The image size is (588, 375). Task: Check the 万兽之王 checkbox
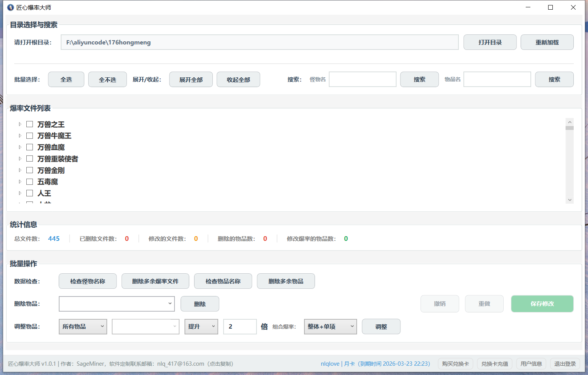30,124
